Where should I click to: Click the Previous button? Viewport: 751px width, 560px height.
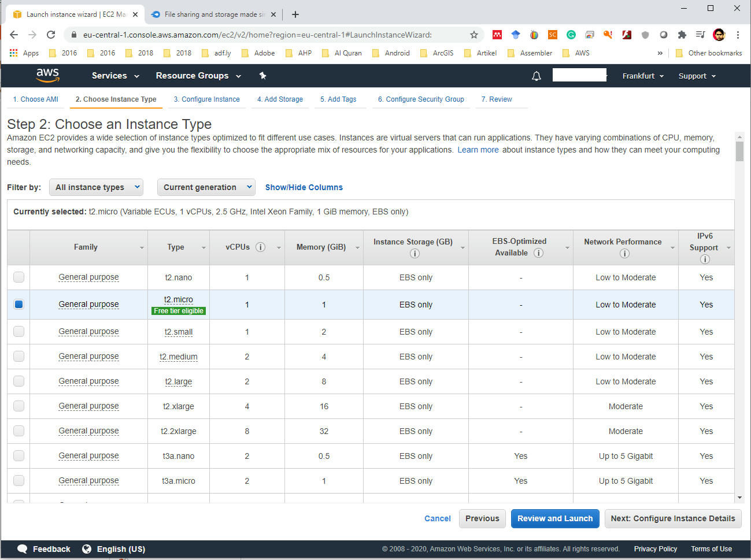click(x=482, y=518)
